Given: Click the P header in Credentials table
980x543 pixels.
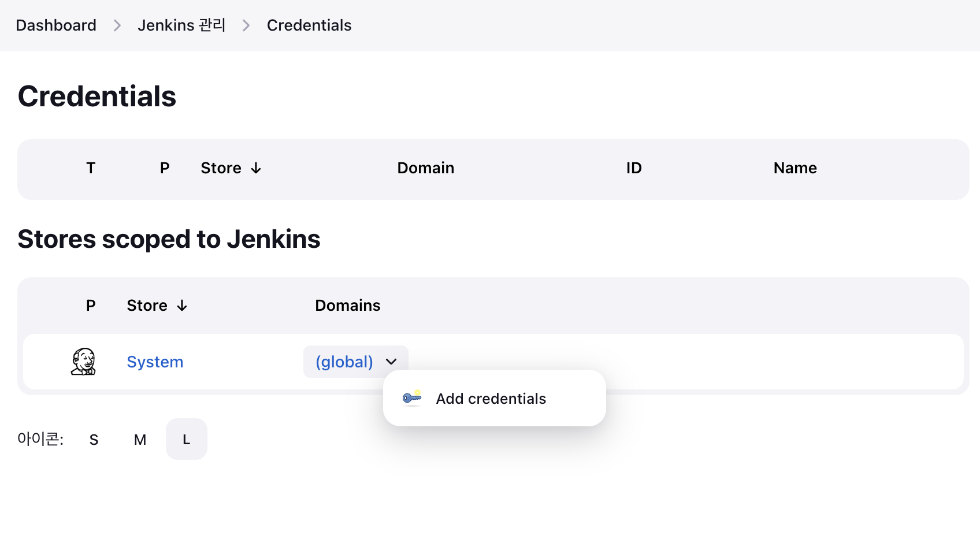Looking at the screenshot, I should coord(165,168).
